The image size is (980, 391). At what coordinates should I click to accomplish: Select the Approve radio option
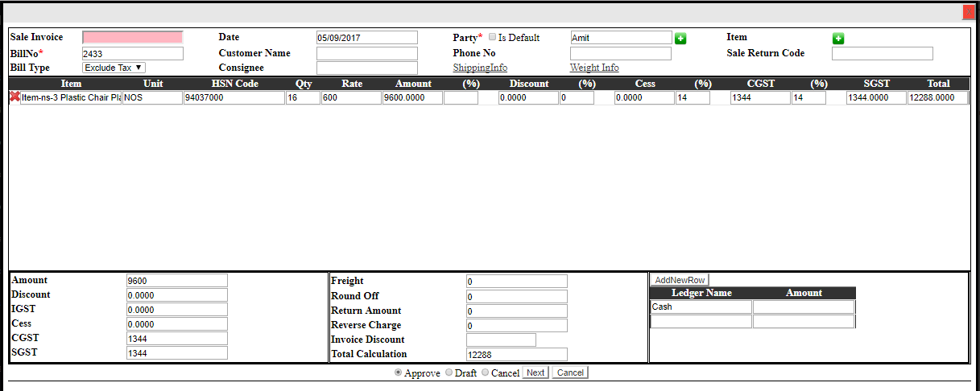pos(398,372)
